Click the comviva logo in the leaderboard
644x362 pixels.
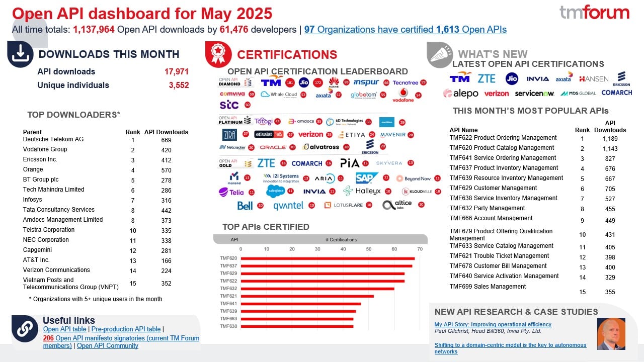click(232, 94)
